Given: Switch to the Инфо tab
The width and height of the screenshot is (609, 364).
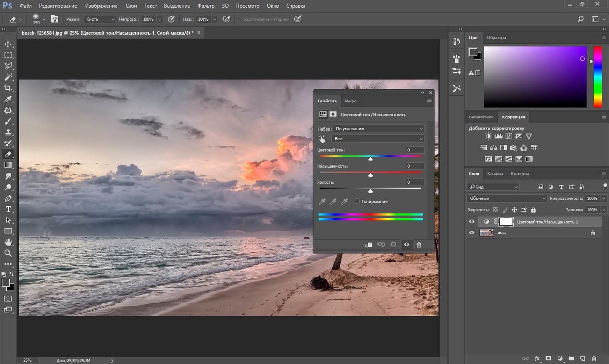Looking at the screenshot, I should [350, 101].
